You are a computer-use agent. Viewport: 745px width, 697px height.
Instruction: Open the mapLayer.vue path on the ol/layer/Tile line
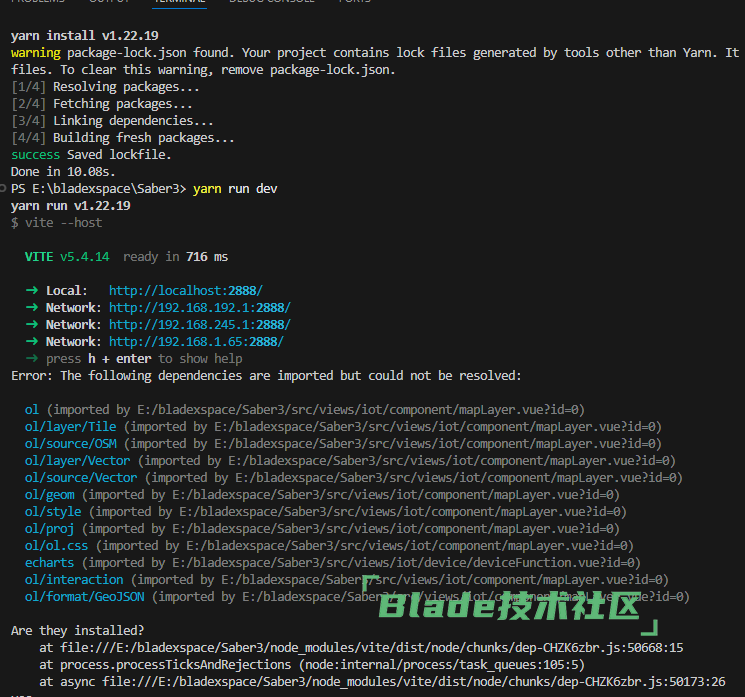click(x=437, y=427)
